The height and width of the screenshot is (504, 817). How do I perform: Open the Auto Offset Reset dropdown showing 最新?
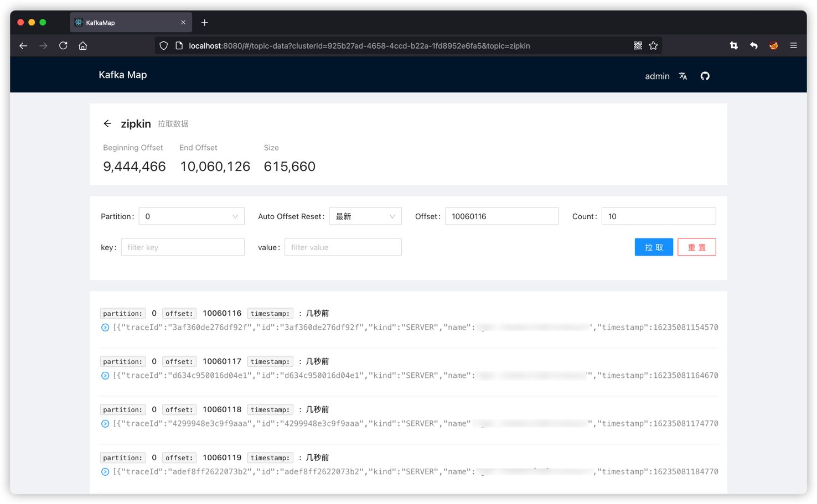point(365,216)
